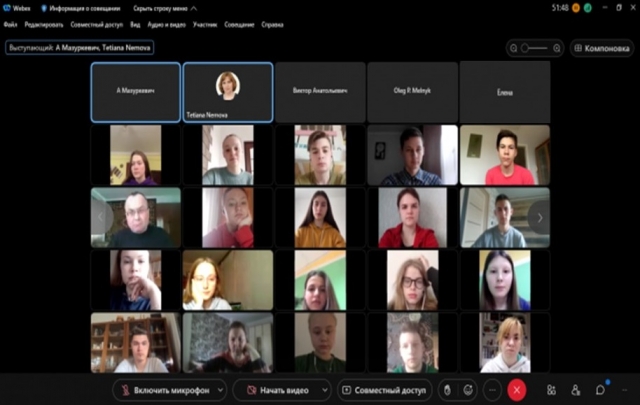This screenshot has height=405, width=640.
Task: Open the Компоновка layout options
Action: [x=602, y=48]
